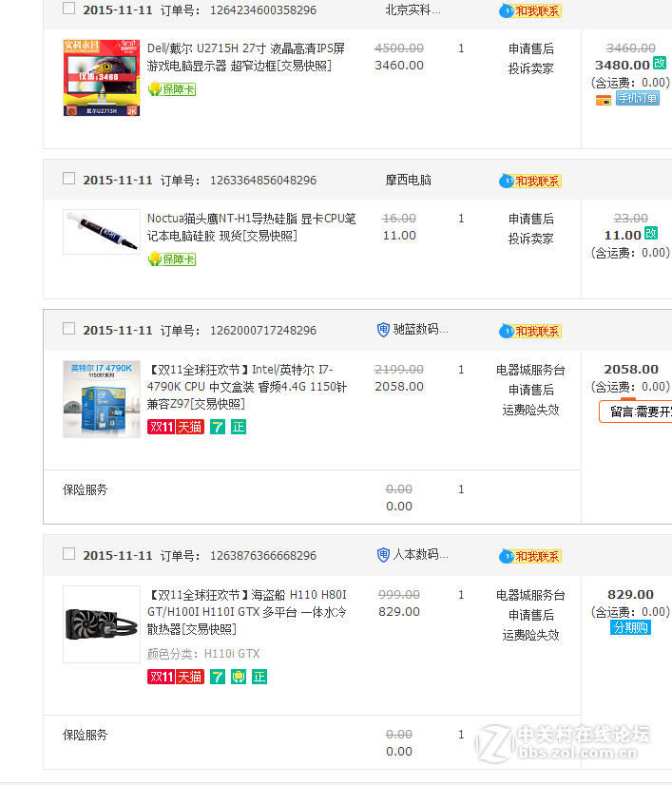The height and width of the screenshot is (785, 672).
Task: Click the 手机订单 badge on the Dell order
Action: 638,98
